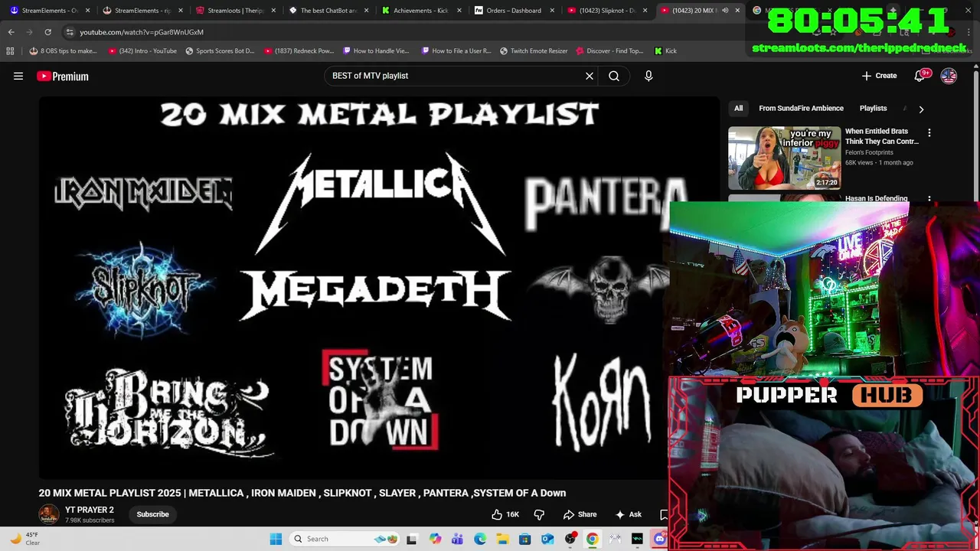Image resolution: width=980 pixels, height=551 pixels.
Task: Clear the search box with the X
Action: (x=590, y=76)
